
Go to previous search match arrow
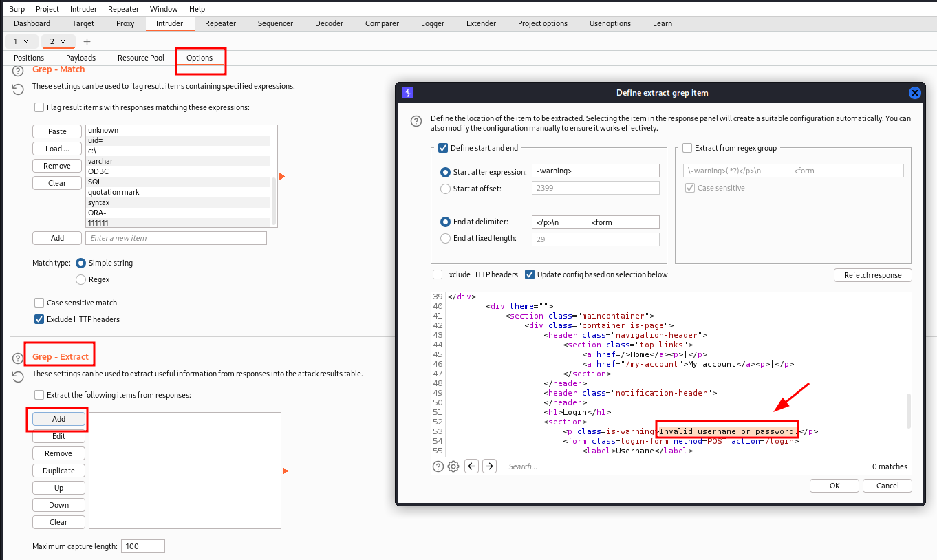[x=472, y=466]
